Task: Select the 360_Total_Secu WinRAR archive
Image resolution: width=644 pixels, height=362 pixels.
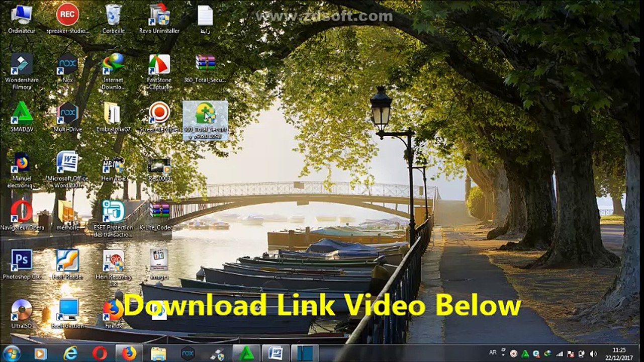Action: click(205, 68)
